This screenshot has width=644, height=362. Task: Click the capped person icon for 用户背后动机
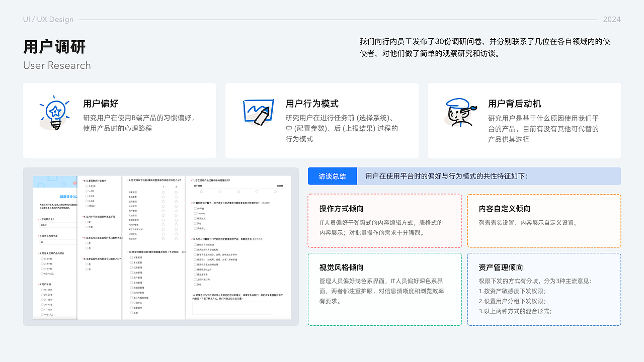click(459, 112)
